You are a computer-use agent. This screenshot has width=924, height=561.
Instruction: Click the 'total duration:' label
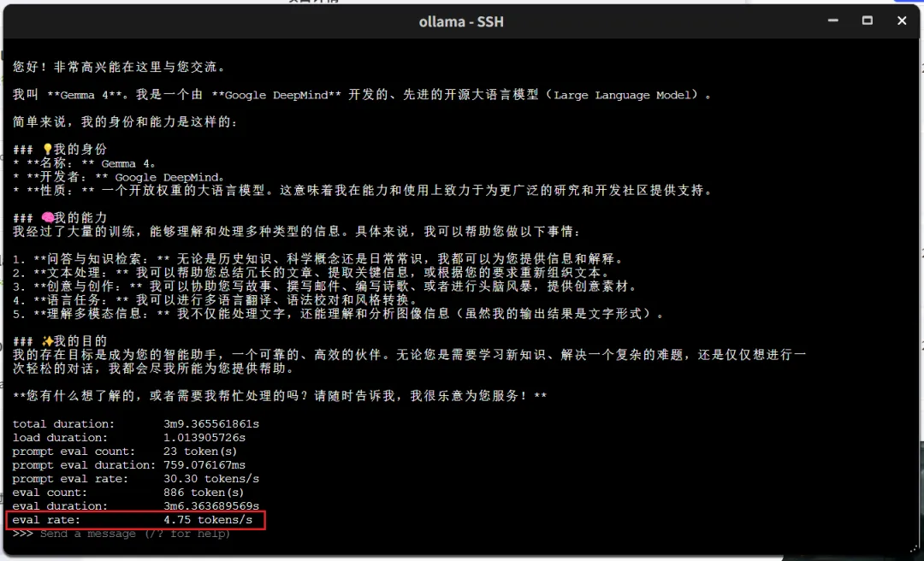pos(63,424)
